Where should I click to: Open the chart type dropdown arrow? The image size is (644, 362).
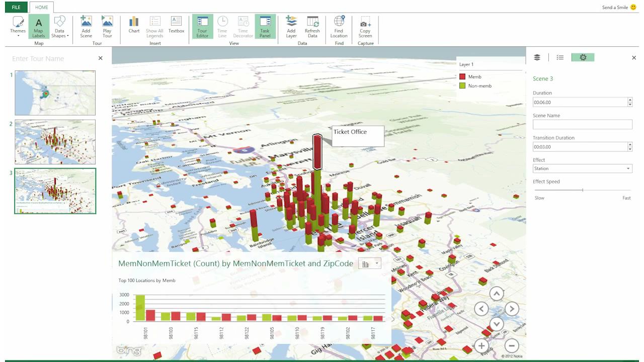[377, 264]
